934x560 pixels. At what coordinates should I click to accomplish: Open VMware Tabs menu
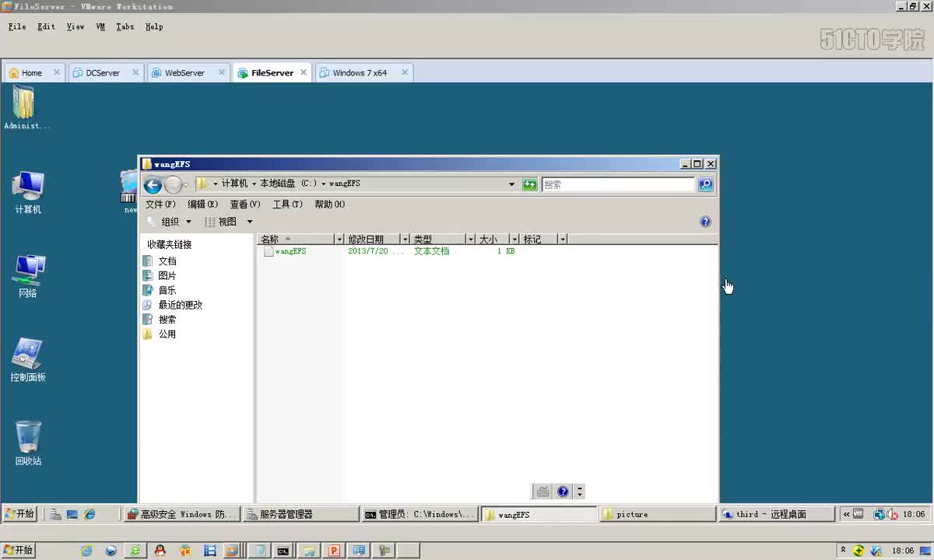[125, 26]
